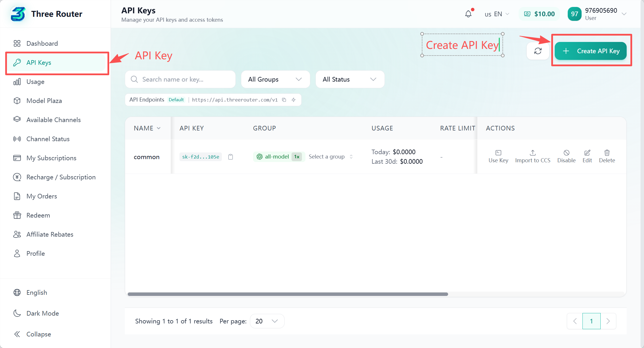This screenshot has width=644, height=348.
Task: Click the Today usage value $0.0000
Action: 404,152
